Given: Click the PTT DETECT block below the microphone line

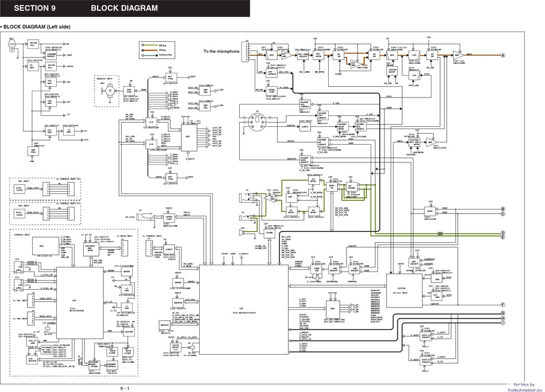Looking at the screenshot, I should pyautogui.click(x=272, y=73).
